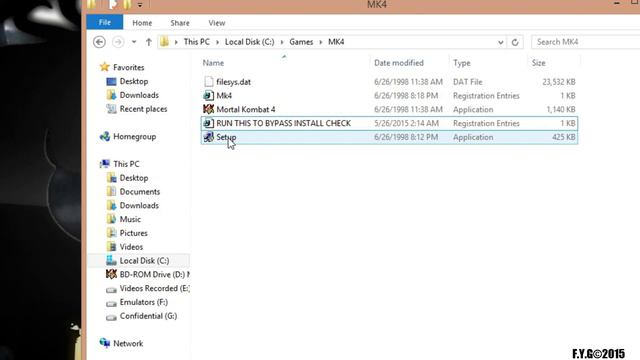Click the This PC computer icon

[x=104, y=164]
